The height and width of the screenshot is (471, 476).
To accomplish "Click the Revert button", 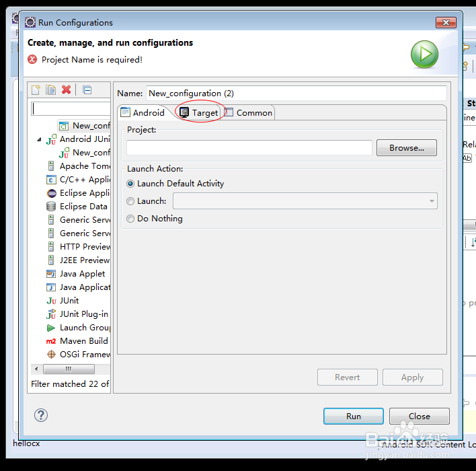I will coord(348,377).
